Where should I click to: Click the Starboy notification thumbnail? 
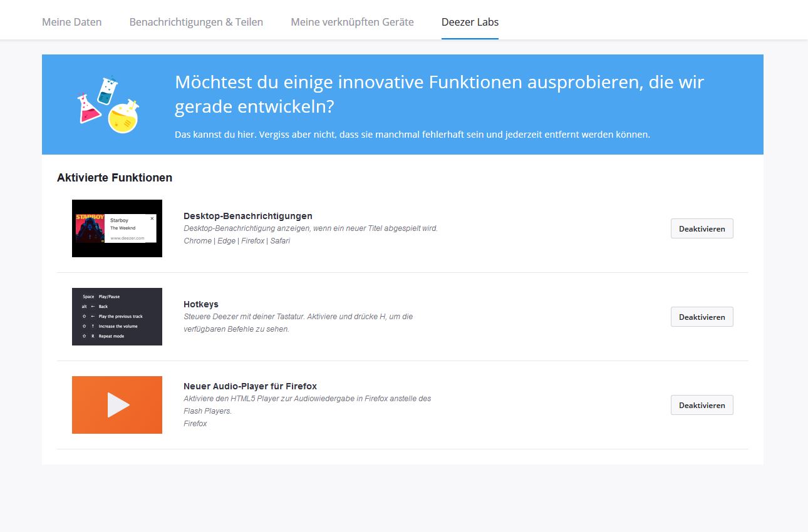(117, 228)
